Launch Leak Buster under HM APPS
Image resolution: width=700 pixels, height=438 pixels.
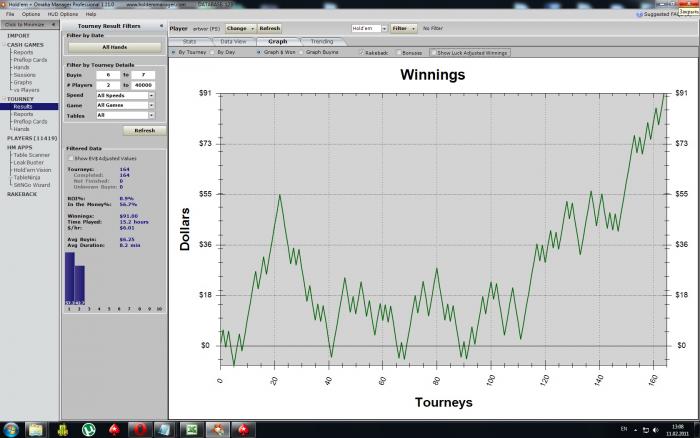[x=29, y=163]
